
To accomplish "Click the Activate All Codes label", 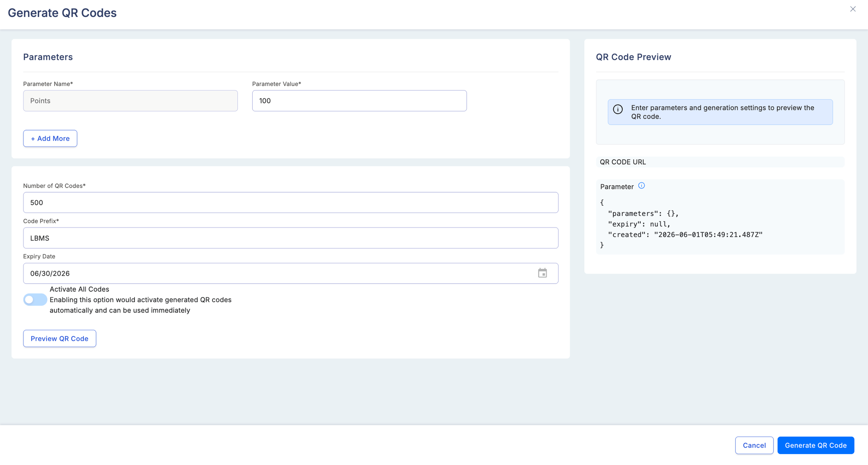I will click(79, 289).
